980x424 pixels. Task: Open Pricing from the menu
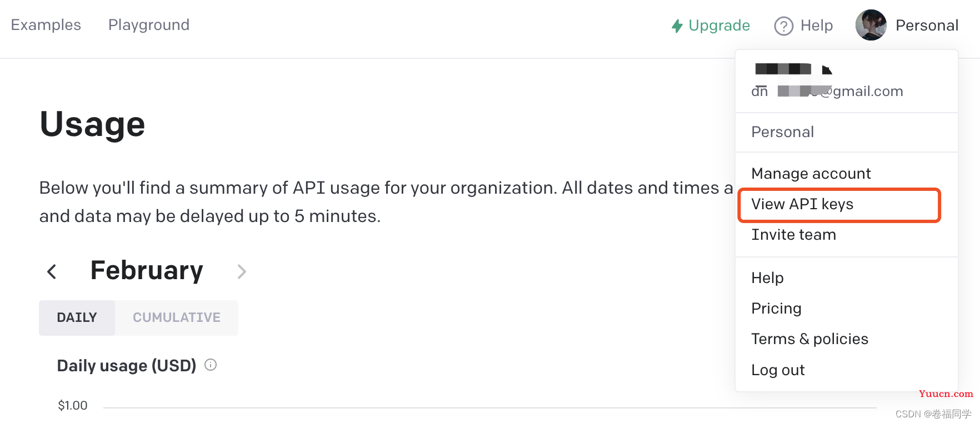[776, 309]
